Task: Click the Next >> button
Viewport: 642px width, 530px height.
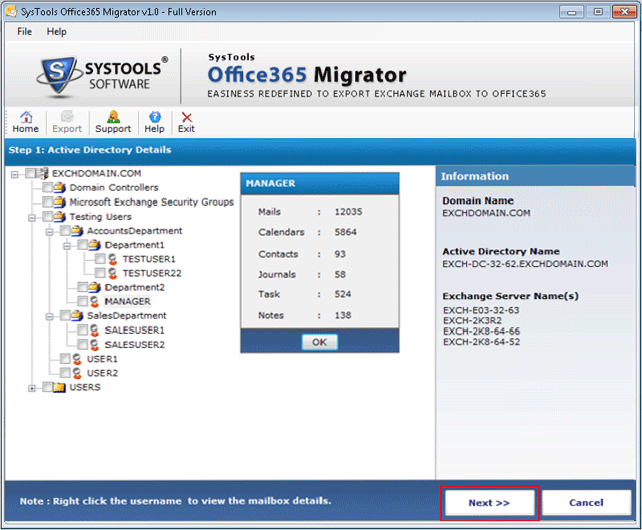Action: [490, 503]
